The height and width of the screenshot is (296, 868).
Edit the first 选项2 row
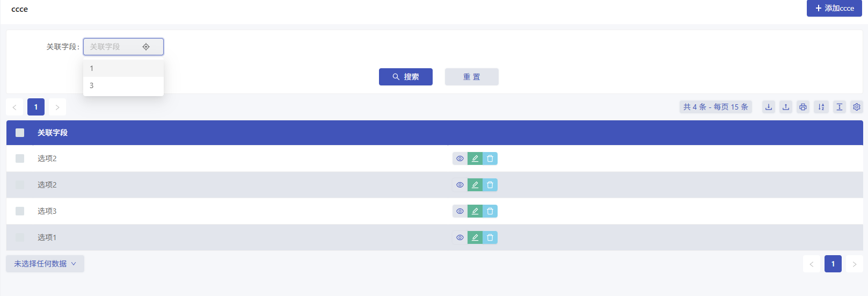pyautogui.click(x=475, y=158)
